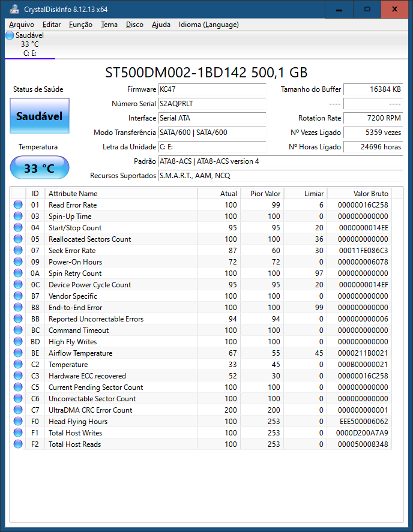Click status orb for Command Timeout row
This screenshot has height=532, width=413.
pos(18,330)
